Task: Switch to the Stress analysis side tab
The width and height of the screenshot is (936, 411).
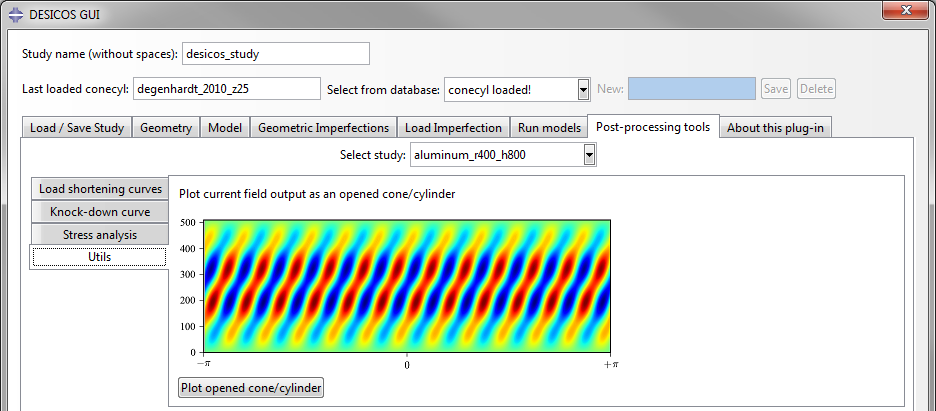Action: (100, 235)
